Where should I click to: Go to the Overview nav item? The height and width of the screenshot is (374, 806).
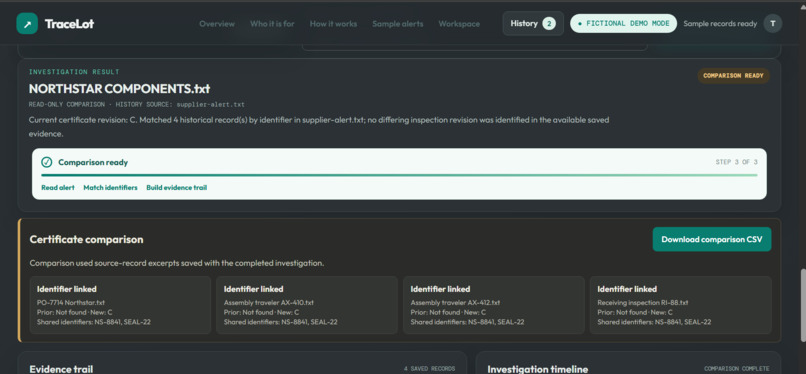pyautogui.click(x=217, y=24)
